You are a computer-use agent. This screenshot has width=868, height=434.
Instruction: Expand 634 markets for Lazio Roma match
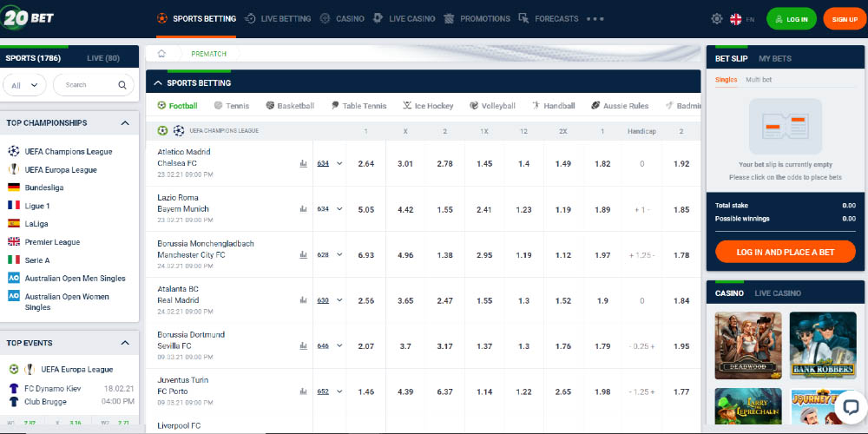click(330, 208)
